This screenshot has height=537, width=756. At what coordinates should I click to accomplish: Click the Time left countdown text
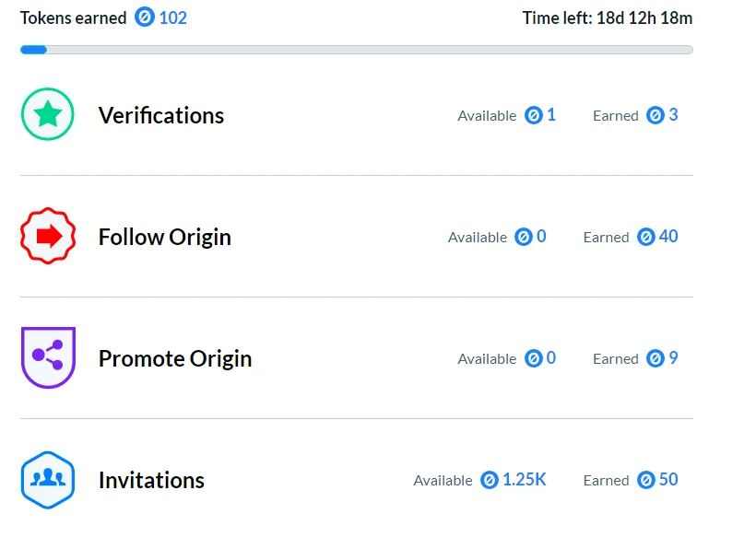tap(608, 18)
